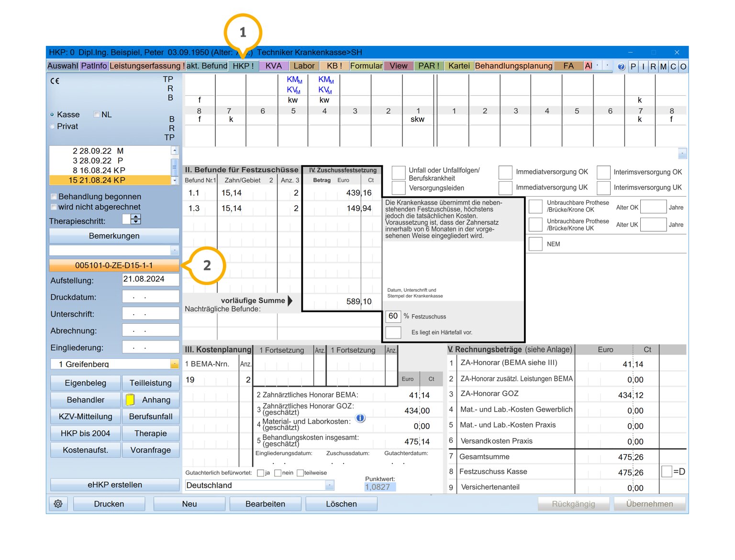Expand the Deutschland dropdown list

coord(329,485)
